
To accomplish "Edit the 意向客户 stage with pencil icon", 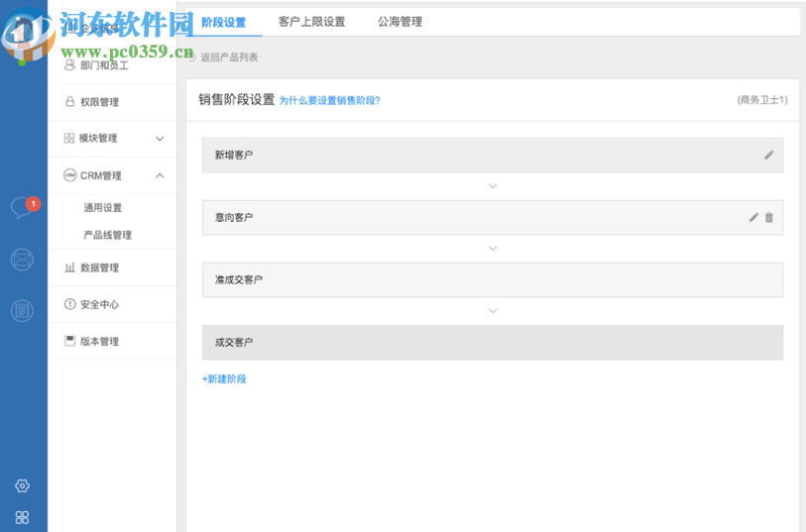I will tap(753, 217).
